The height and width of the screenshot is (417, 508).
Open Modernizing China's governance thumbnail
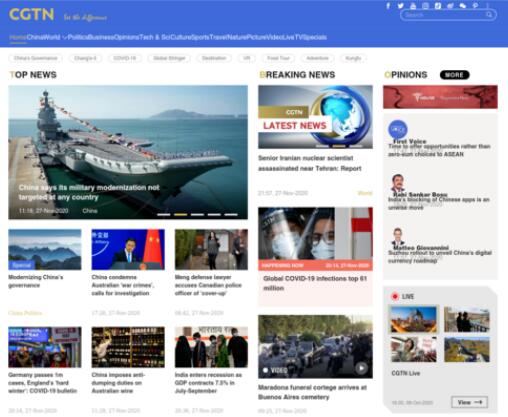pos(45,249)
